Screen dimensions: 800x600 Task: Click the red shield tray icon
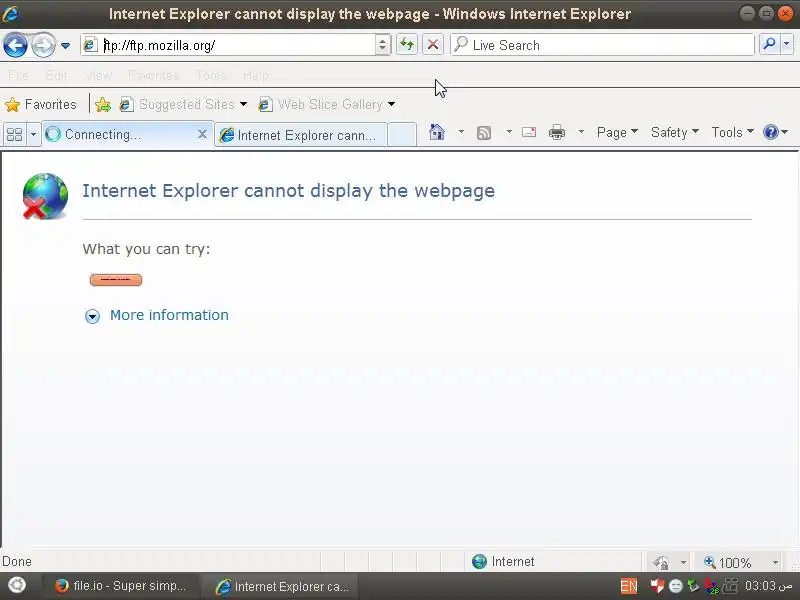pos(657,586)
